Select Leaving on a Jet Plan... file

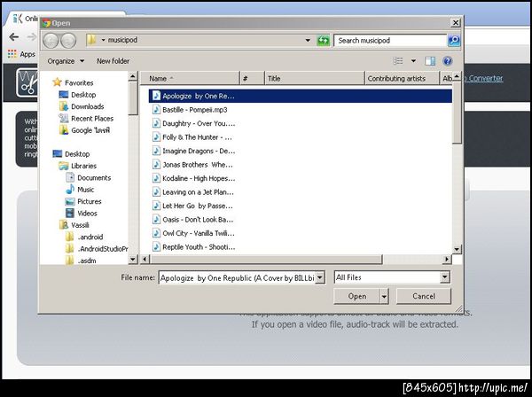[x=193, y=192]
